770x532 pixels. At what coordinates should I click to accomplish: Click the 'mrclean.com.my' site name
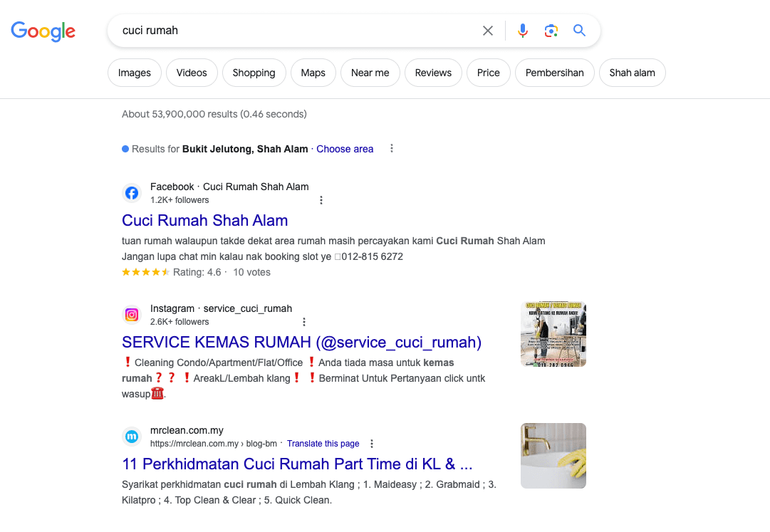[x=187, y=430]
